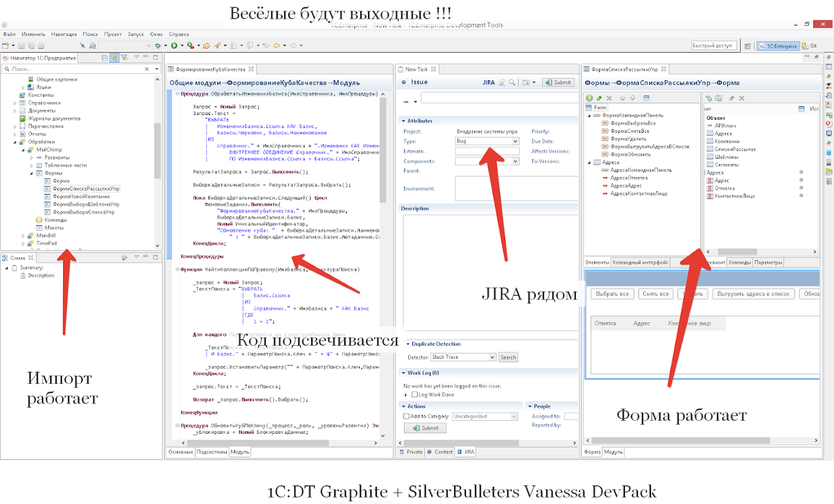Image resolution: width=834 pixels, height=504 pixels.
Task: Click the Estimate input field
Action: coord(487,151)
